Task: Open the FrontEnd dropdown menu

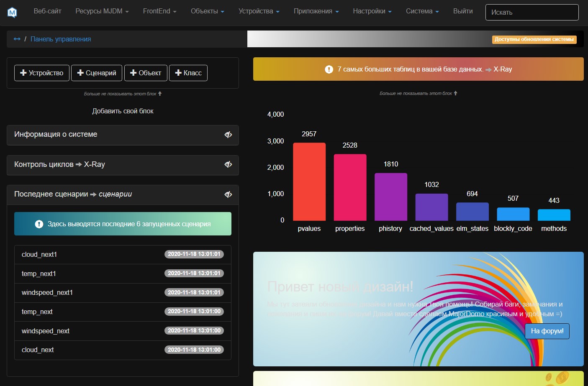Action: coord(159,11)
